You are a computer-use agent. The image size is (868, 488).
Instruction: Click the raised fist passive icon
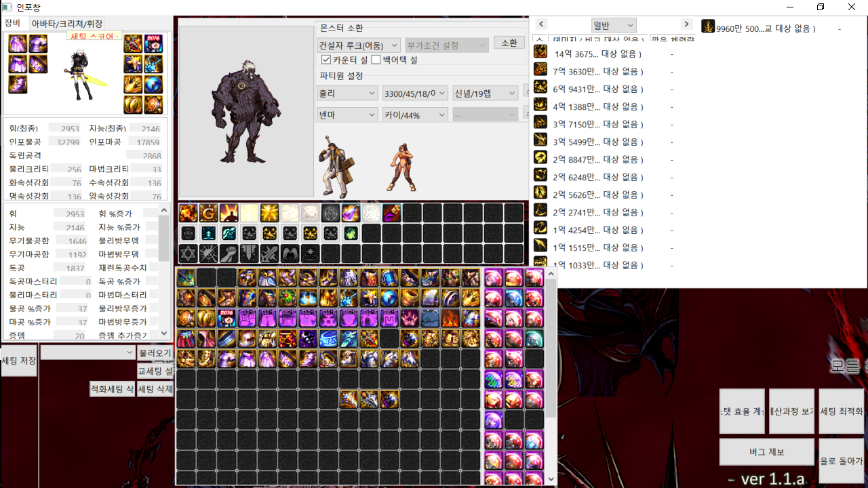pyautogui.click(x=229, y=253)
